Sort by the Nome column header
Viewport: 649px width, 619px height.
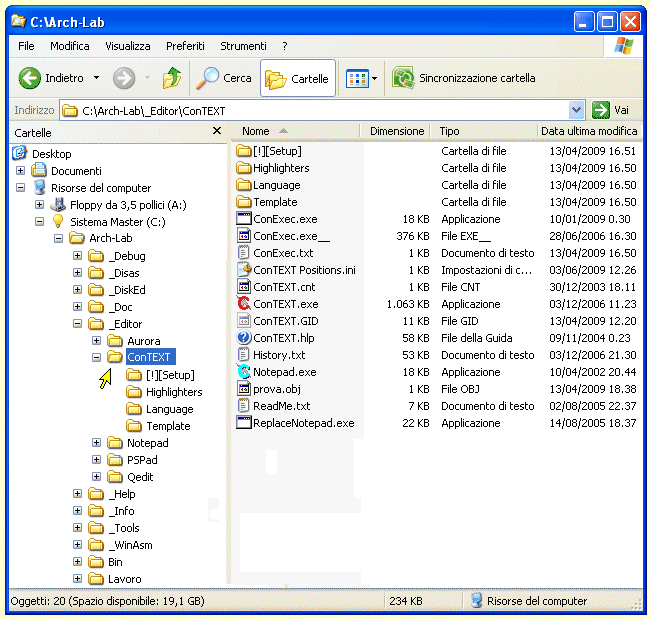[297, 131]
